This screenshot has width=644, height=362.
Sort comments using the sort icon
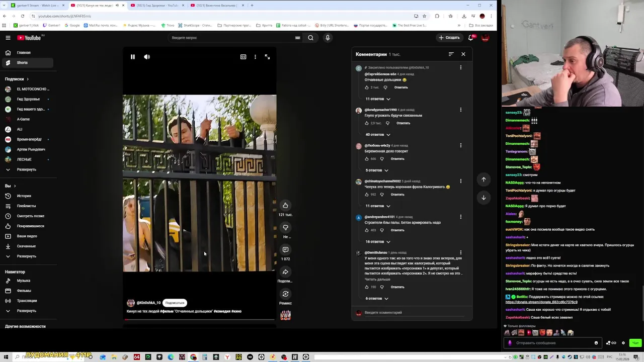[451, 54]
